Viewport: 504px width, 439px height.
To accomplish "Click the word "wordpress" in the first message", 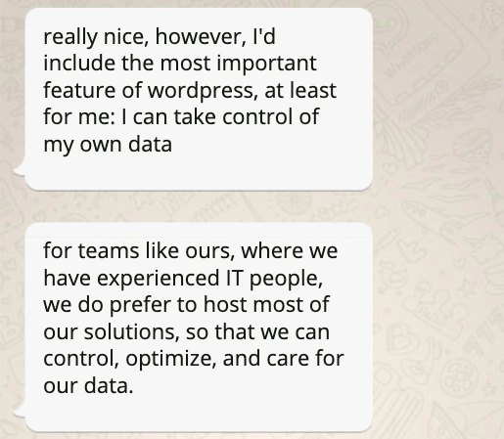I will [x=201, y=91].
